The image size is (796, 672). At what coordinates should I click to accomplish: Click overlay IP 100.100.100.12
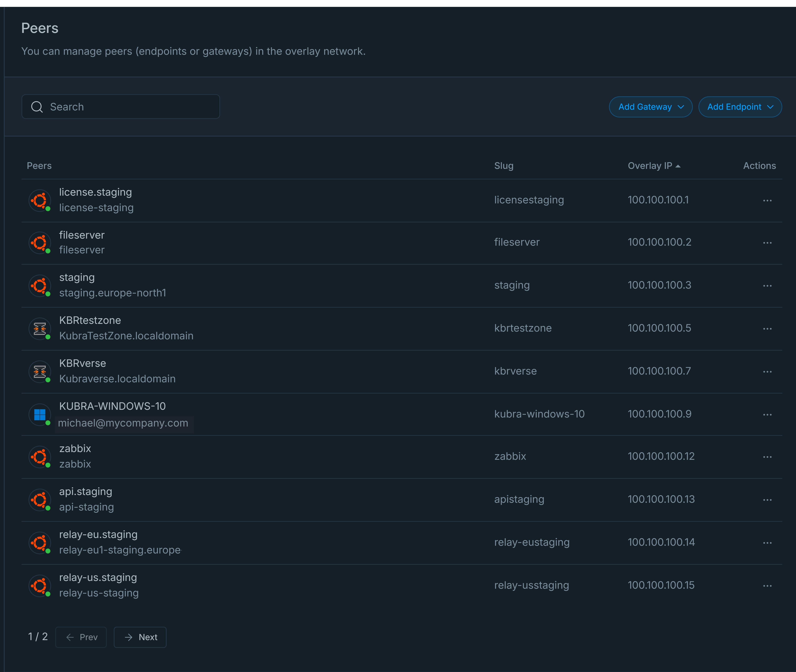pos(661,456)
